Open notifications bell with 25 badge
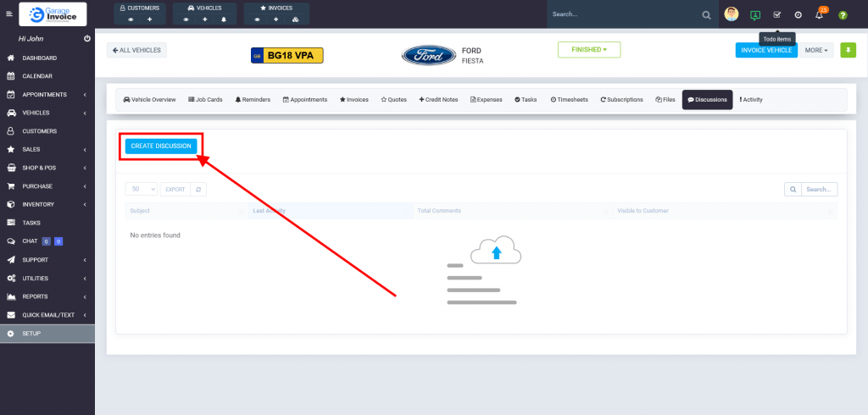Screen dimensions: 868x415 tap(820, 14)
